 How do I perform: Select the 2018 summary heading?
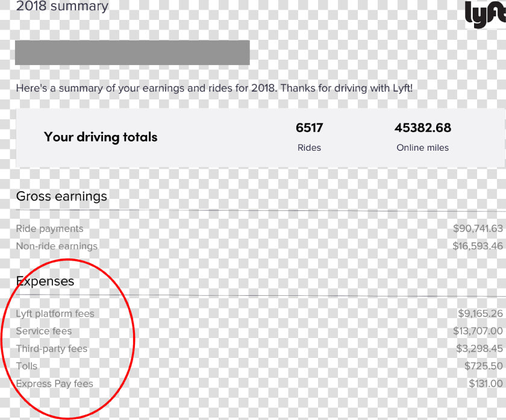point(62,7)
